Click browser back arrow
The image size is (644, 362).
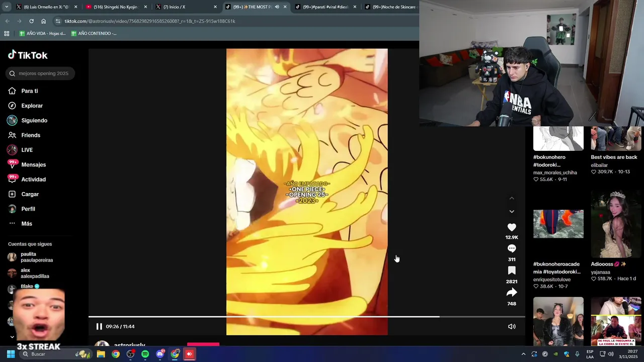click(x=7, y=21)
